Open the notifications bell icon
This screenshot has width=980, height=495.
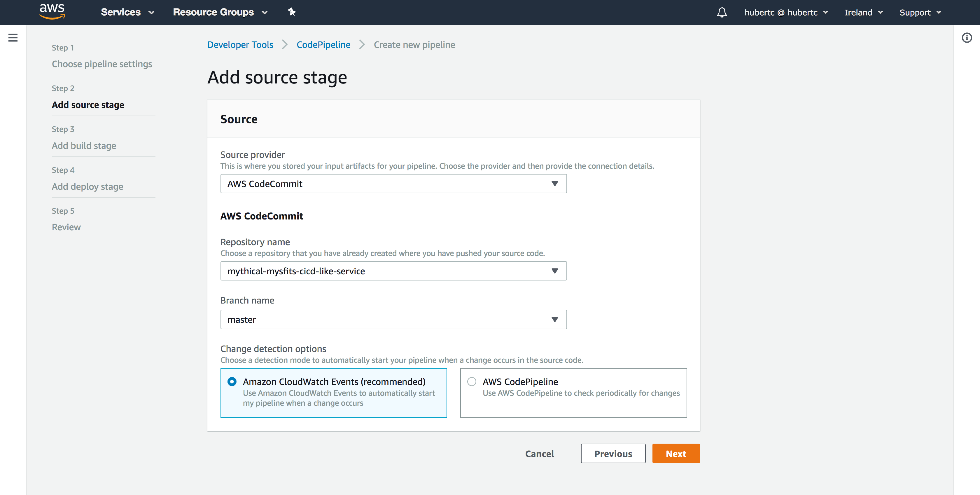point(722,12)
